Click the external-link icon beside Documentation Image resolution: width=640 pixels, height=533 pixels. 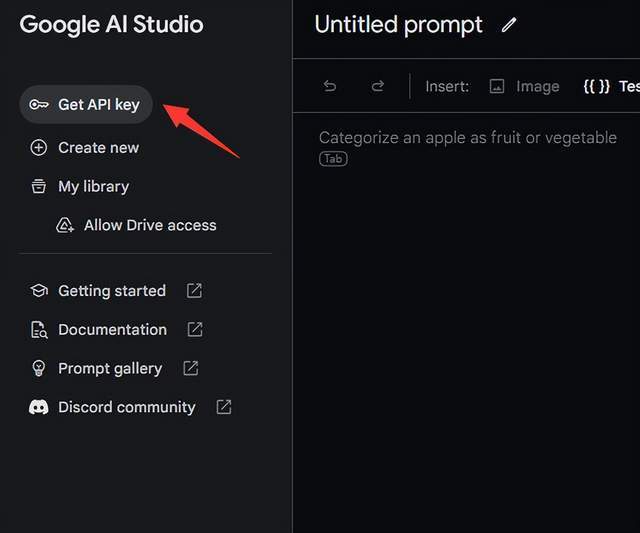tap(195, 330)
